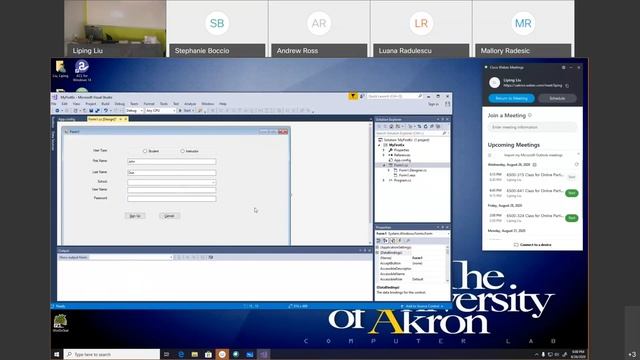The image size is (640, 360).
Task: Click the First Name text field
Action: pyautogui.click(x=171, y=162)
